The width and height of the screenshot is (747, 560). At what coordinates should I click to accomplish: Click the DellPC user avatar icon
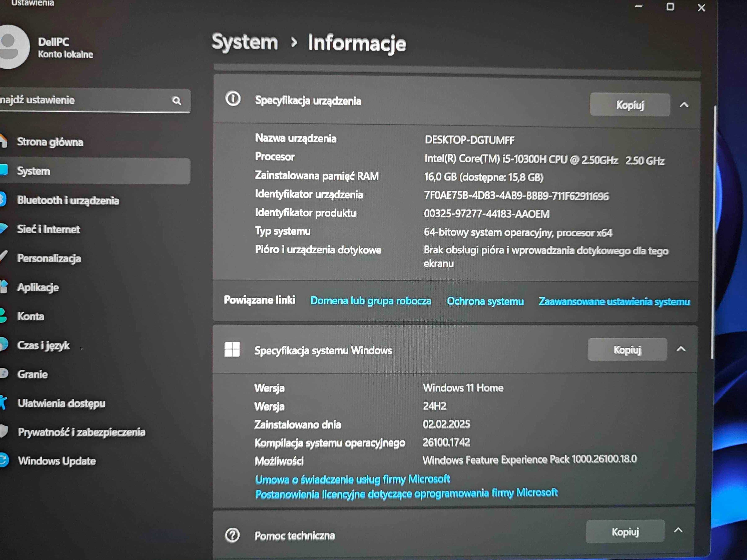coord(13,47)
